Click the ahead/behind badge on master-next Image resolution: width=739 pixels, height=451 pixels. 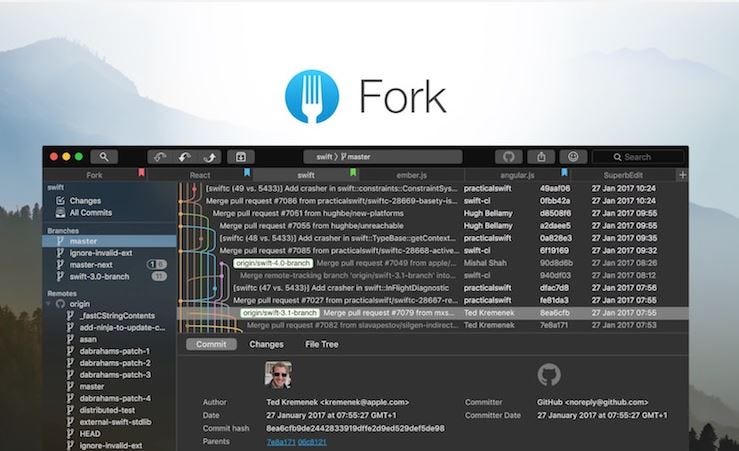(156, 264)
